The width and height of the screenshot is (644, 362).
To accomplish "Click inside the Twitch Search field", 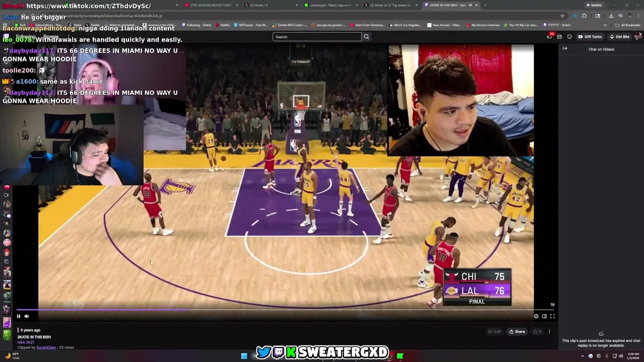I will [317, 37].
